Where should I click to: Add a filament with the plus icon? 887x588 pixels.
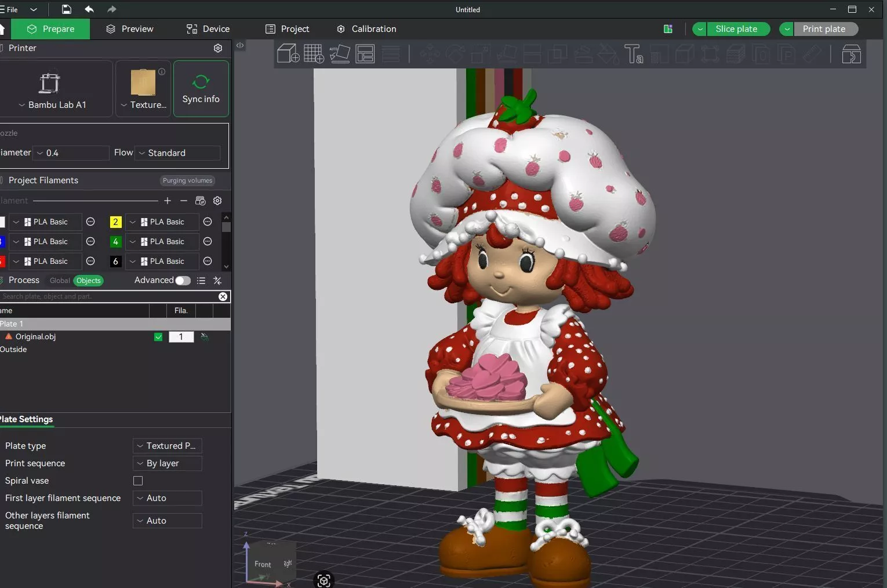pos(168,201)
